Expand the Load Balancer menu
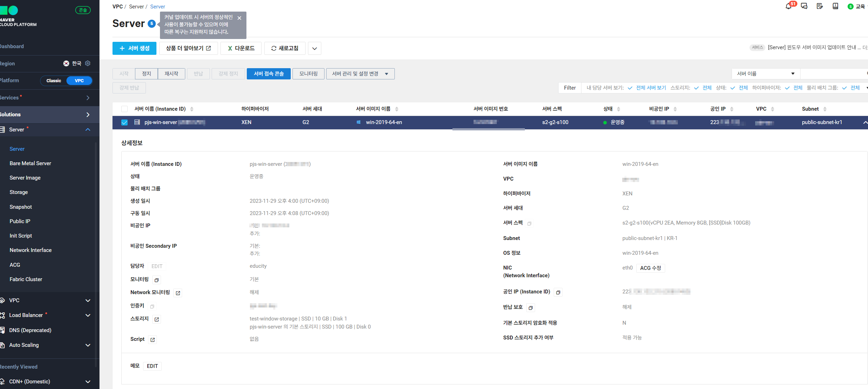 point(88,315)
